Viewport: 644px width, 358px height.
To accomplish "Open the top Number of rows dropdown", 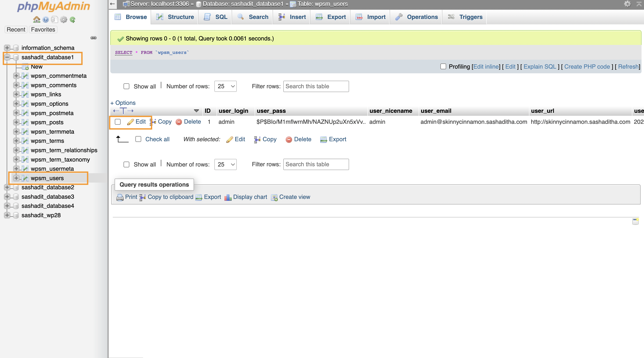I will [x=225, y=86].
